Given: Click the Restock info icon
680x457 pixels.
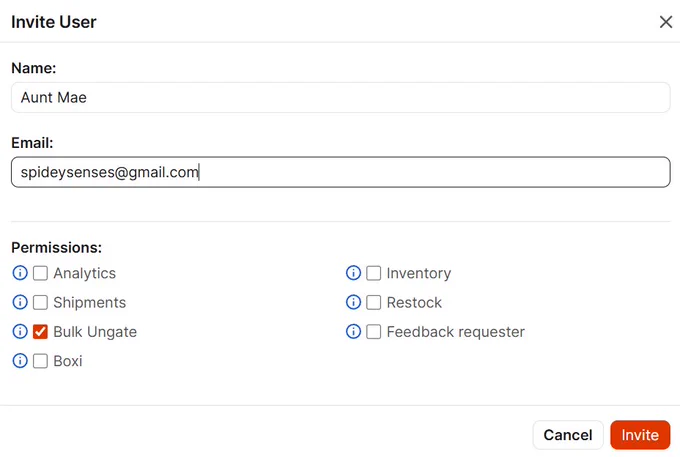Looking at the screenshot, I should click(x=353, y=302).
